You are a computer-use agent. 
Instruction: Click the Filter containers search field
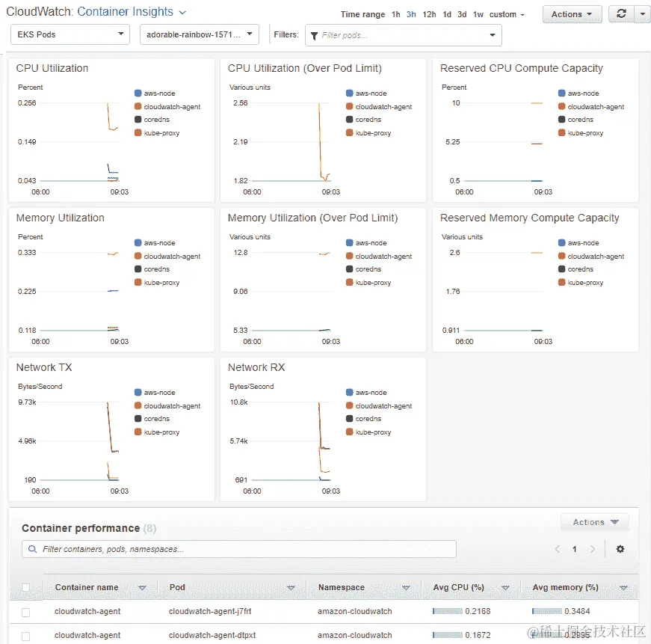point(238,549)
